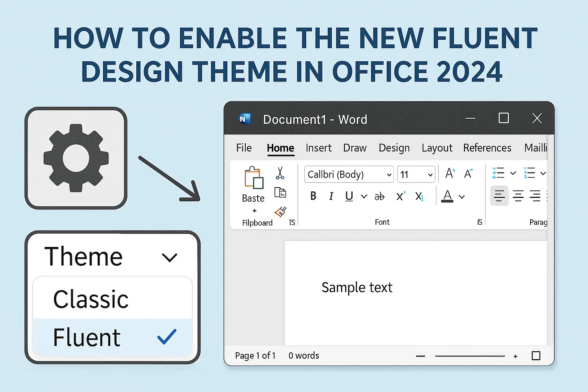Viewport: 588px width, 392px height.
Task: Open the underline color dropdown arrow
Action: 364,196
